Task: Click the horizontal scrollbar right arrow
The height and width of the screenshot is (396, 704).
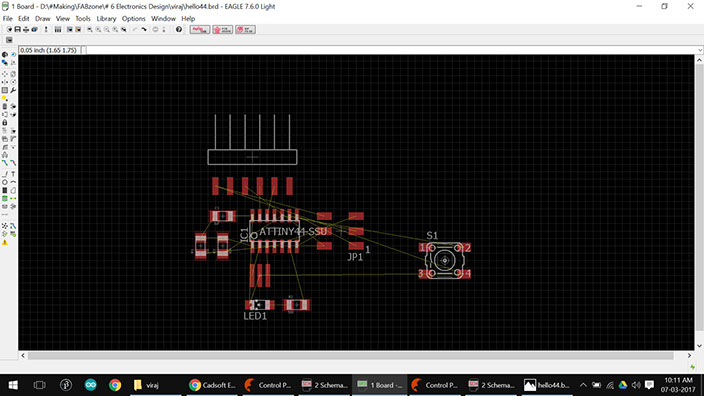Action: tap(689, 355)
